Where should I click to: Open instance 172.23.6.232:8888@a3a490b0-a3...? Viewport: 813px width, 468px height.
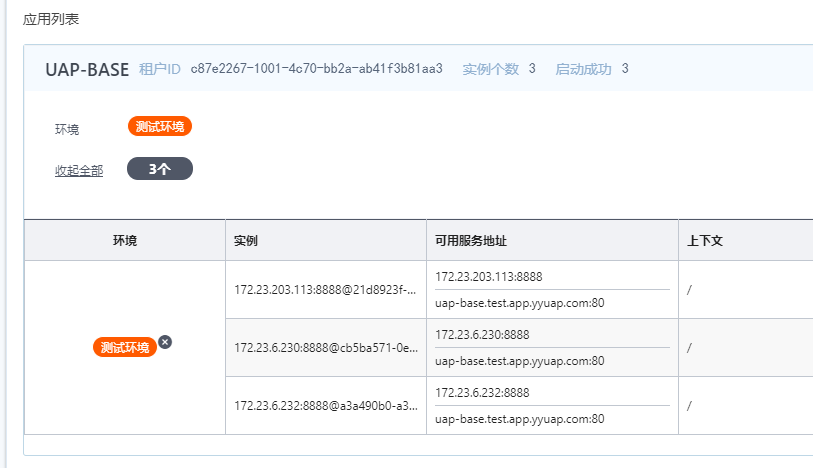pos(326,406)
